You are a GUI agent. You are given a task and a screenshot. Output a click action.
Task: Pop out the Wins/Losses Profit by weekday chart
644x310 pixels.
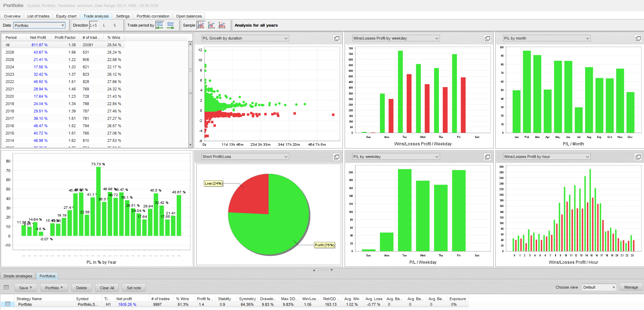pyautogui.click(x=487, y=39)
